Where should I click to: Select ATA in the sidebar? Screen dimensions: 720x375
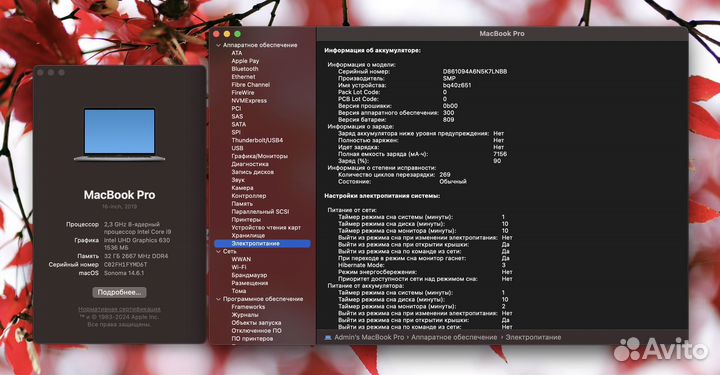pyautogui.click(x=236, y=53)
